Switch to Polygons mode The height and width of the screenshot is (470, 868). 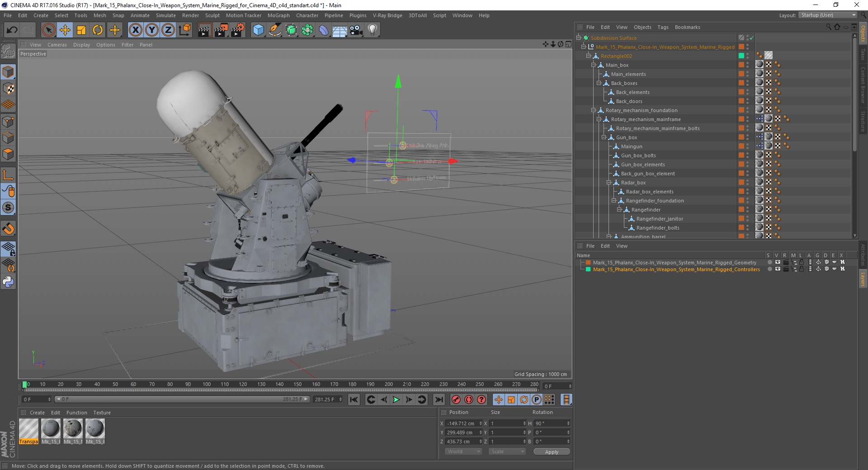(x=8, y=155)
